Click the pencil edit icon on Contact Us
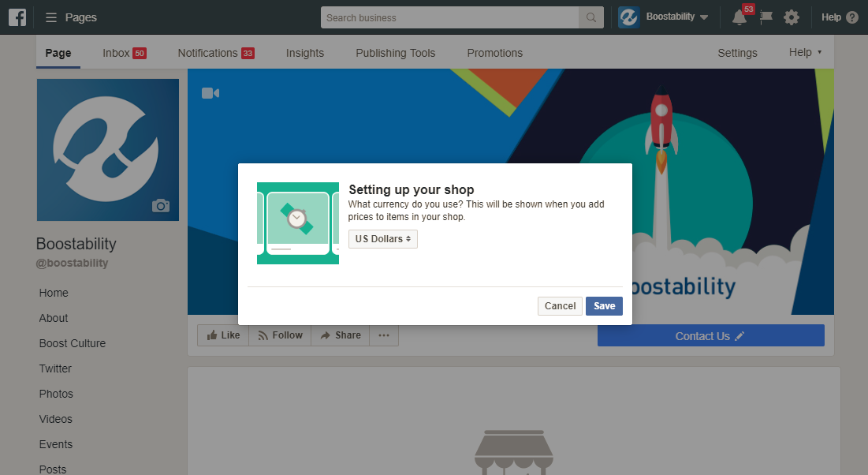This screenshot has height=475, width=868. coord(739,336)
